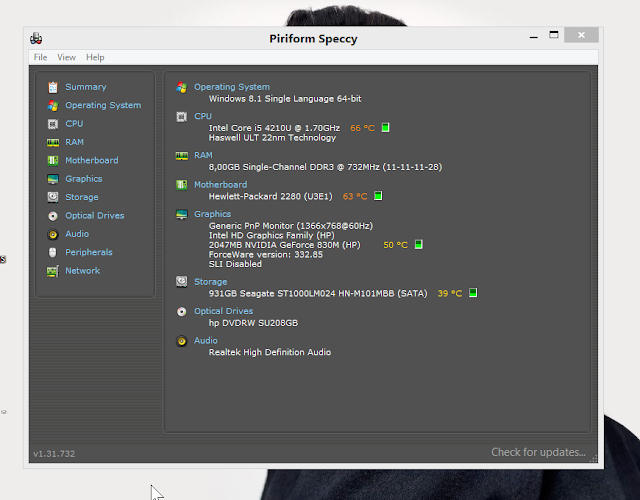
Task: Click the 63 °C motherboard temperature value
Action: [355, 196]
